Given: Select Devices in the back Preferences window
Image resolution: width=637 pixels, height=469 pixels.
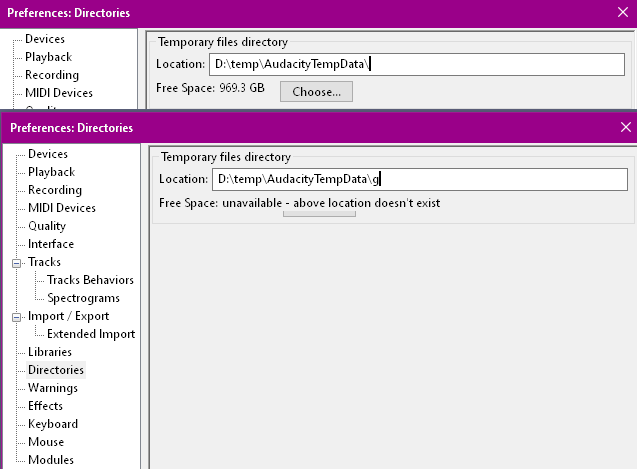Looking at the screenshot, I should pos(45,39).
